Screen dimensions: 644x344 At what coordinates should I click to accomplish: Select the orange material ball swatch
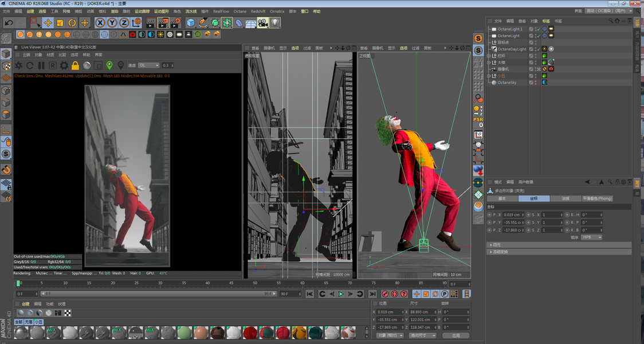coord(299,333)
